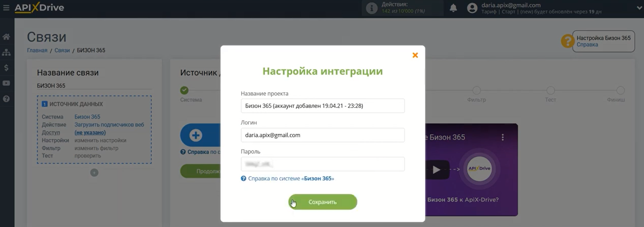Click the проверить test link

coord(87,156)
